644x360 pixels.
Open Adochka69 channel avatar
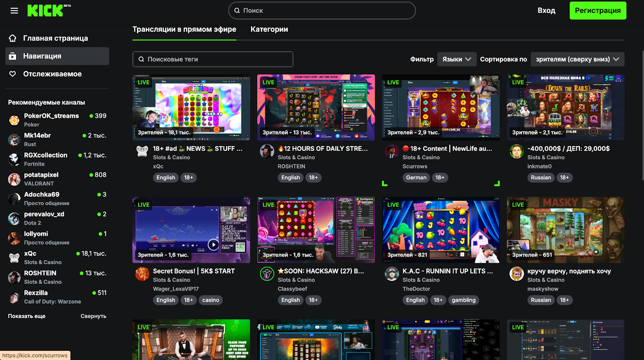14,199
